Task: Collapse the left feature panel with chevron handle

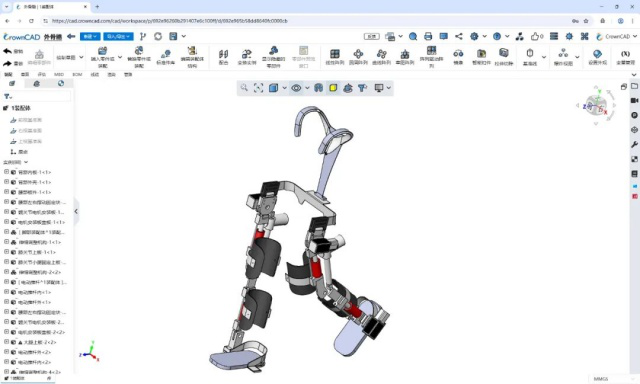Action: (x=76, y=211)
